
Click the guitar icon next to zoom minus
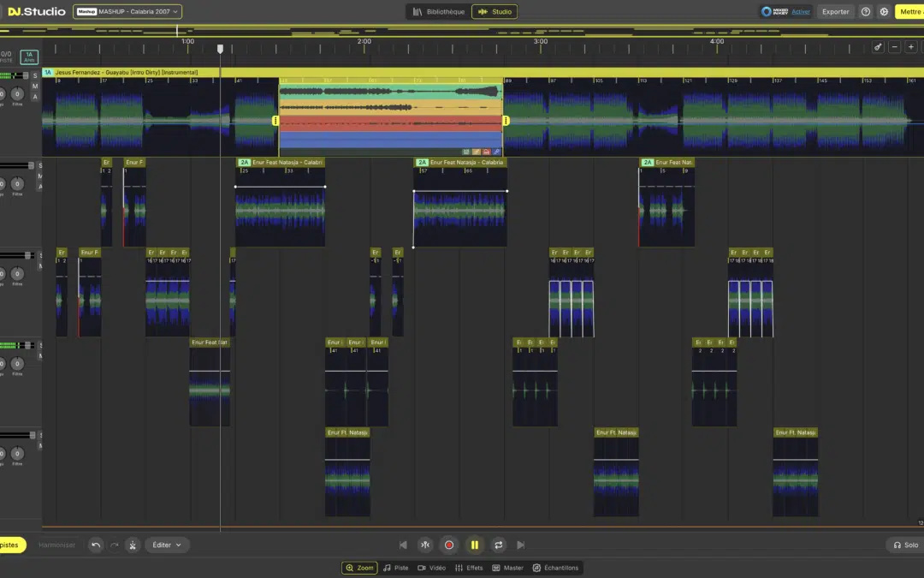878,47
